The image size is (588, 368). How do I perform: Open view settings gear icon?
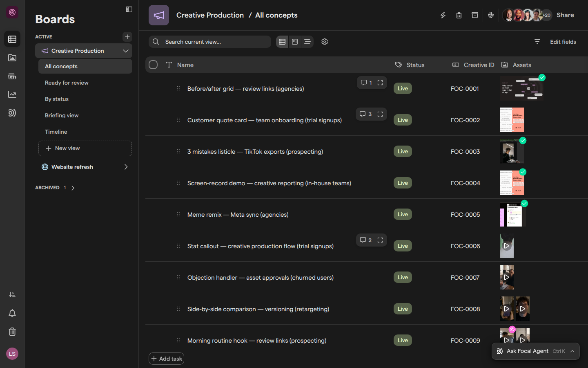(325, 42)
